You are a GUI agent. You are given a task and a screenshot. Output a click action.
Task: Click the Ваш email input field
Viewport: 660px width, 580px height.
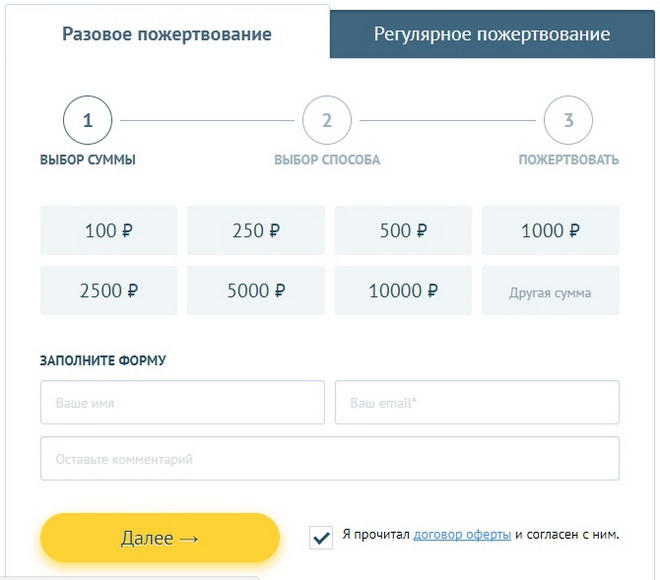point(477,403)
